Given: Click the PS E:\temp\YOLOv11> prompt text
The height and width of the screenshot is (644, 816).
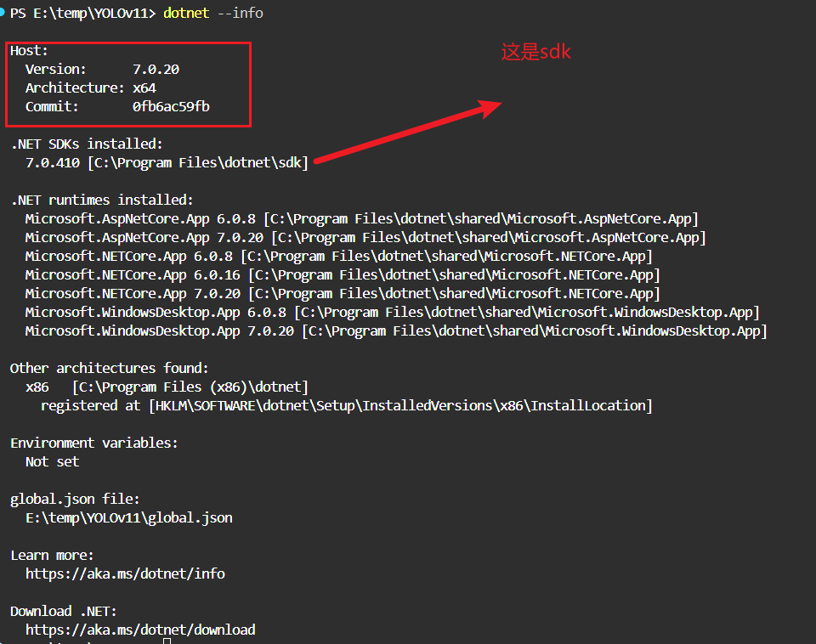Looking at the screenshot, I should 82,13.
